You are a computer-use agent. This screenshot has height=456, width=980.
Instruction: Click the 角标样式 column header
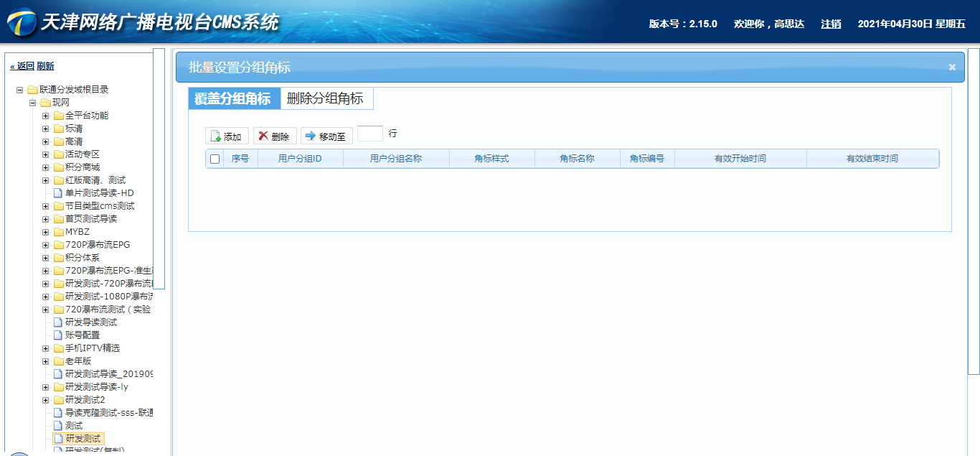[x=491, y=159]
